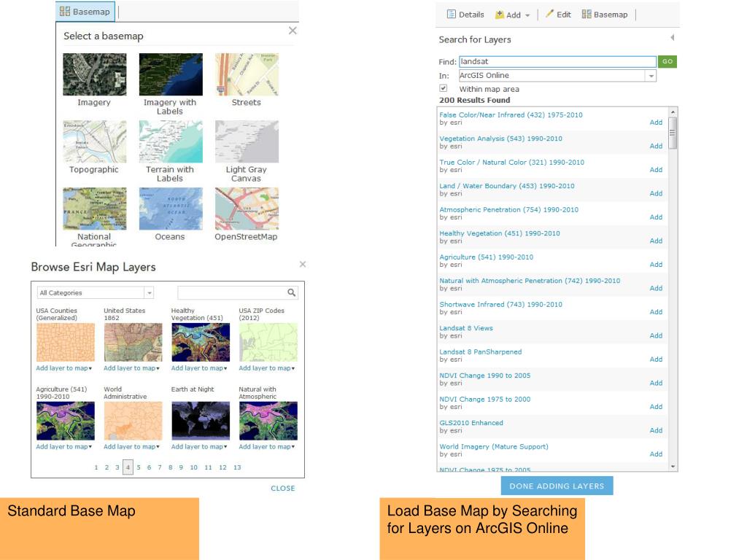Screen dimensions: 747x560
Task: Open False Color/Near Infrared (432) layer link
Action: 511,114
